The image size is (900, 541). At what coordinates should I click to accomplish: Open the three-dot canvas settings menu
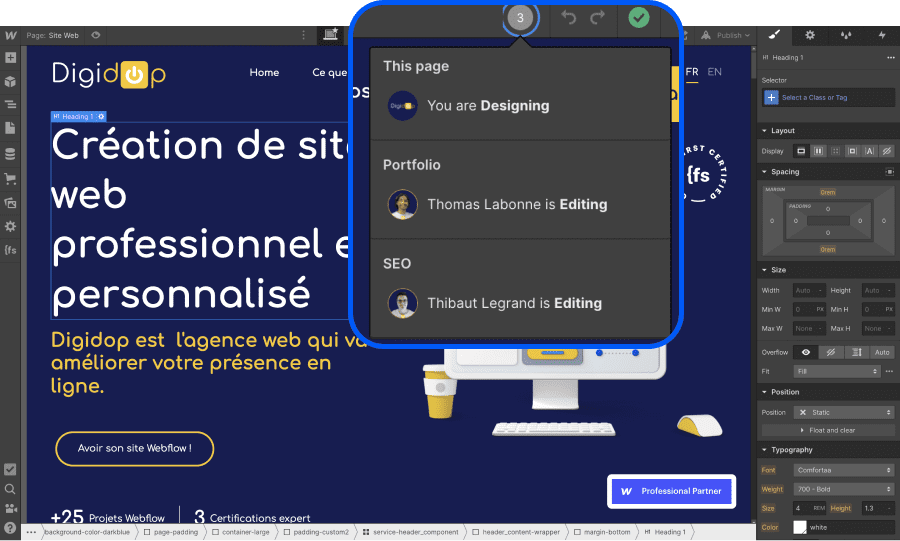304,36
